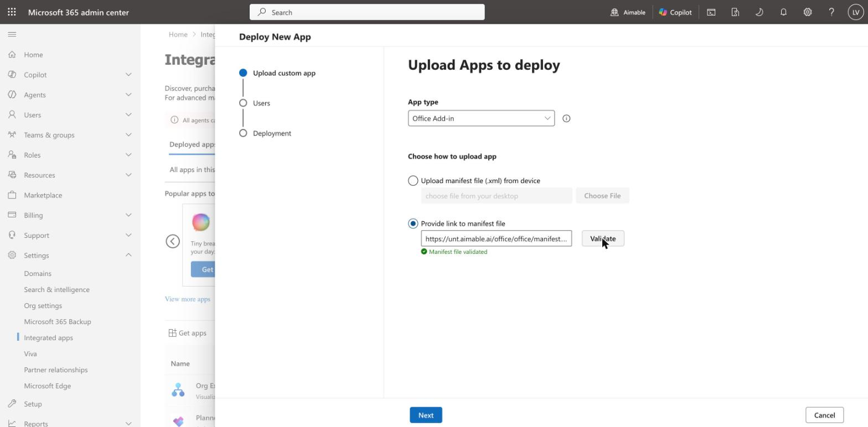The height and width of the screenshot is (427, 868).
Task: Click the Name column header
Action: coord(180,363)
